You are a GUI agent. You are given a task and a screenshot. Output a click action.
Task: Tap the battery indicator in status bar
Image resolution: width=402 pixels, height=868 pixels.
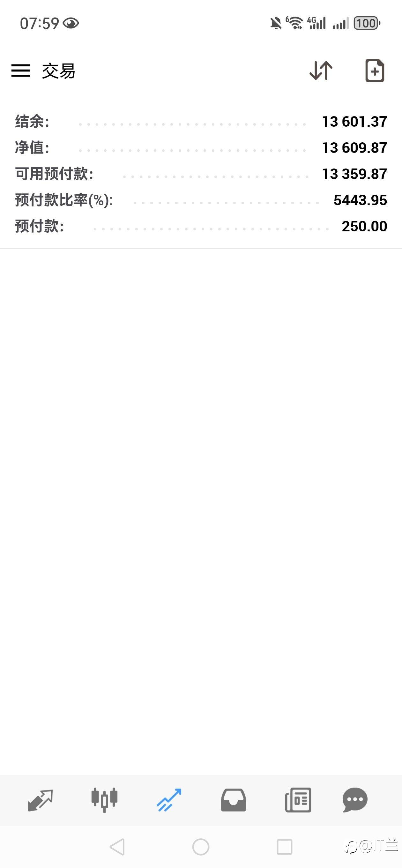367,23
